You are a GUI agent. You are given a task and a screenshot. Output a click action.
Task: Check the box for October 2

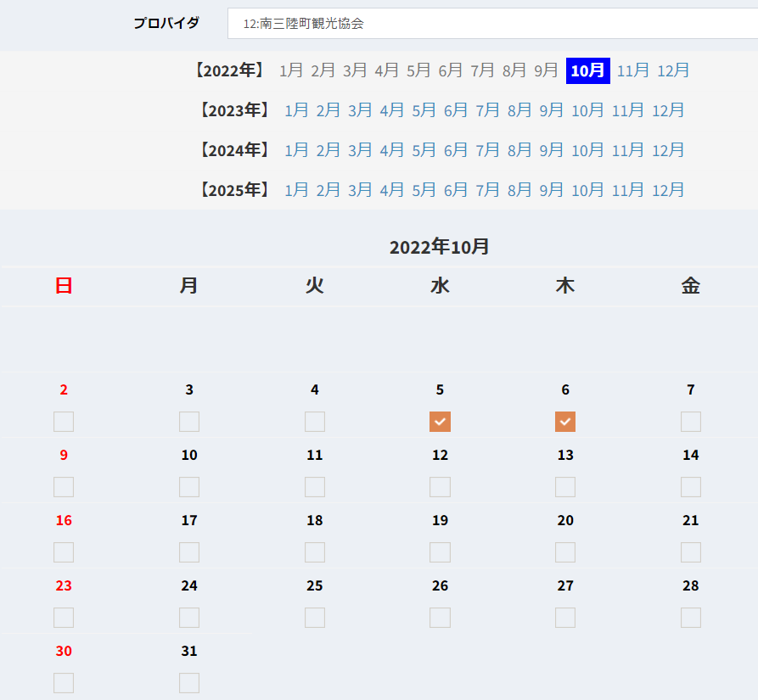click(x=64, y=422)
